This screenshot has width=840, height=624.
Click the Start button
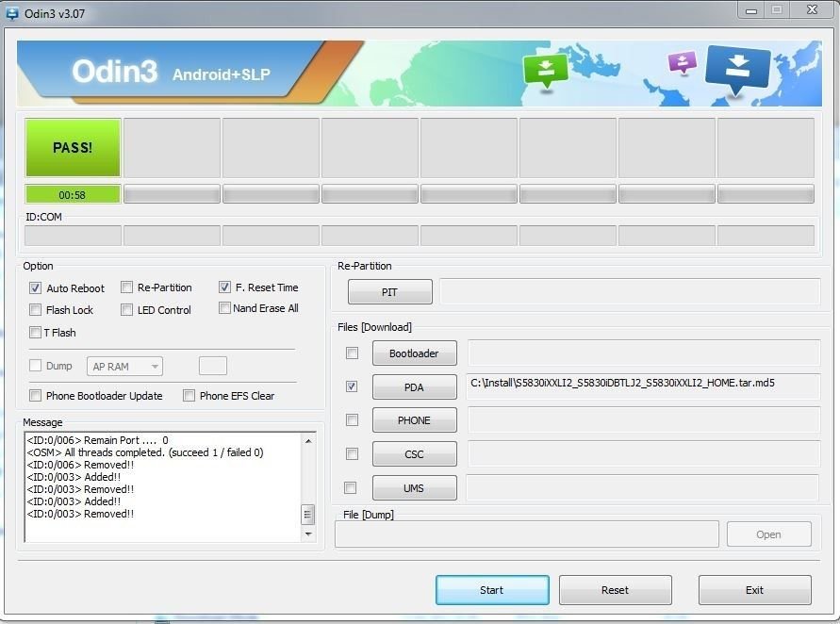[x=492, y=590]
